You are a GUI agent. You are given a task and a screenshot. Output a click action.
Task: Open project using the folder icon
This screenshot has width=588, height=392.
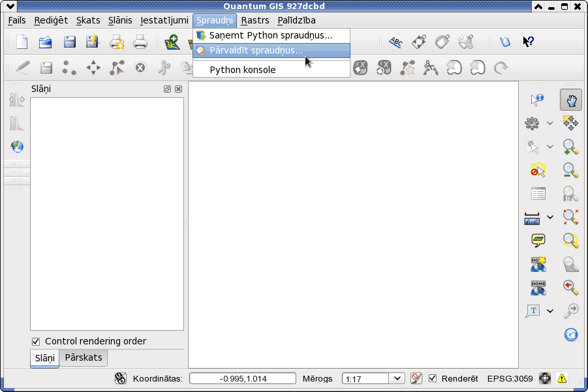(x=46, y=42)
